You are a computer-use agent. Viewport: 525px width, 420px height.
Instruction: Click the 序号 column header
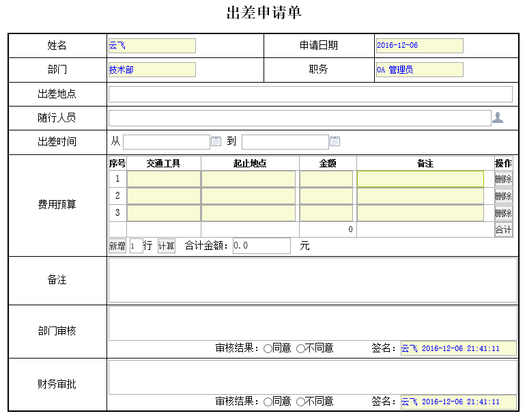pos(117,163)
